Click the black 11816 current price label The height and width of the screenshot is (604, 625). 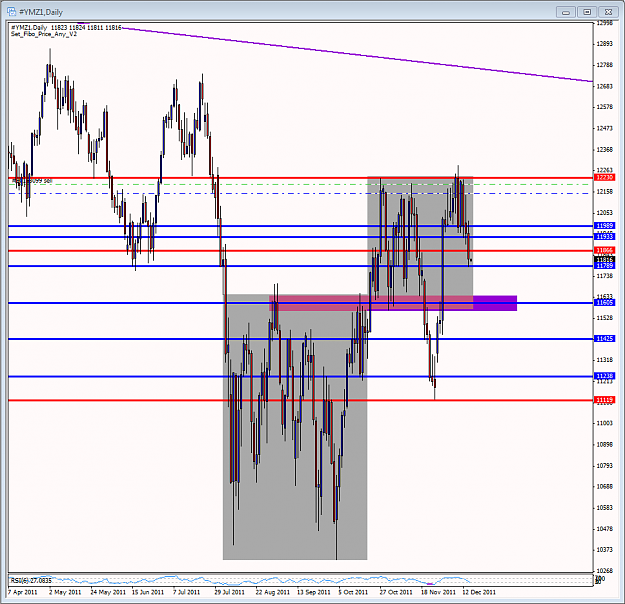coord(604,259)
